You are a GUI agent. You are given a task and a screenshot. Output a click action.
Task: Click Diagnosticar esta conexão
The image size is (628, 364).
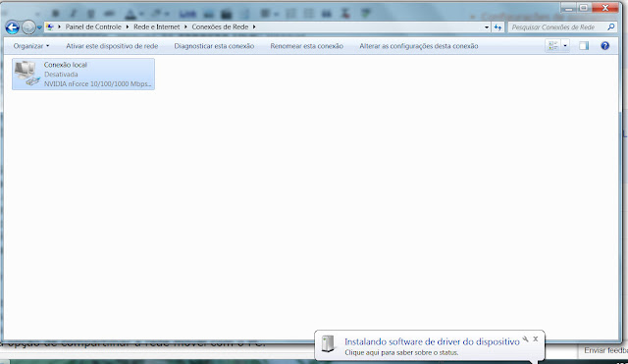[214, 46]
